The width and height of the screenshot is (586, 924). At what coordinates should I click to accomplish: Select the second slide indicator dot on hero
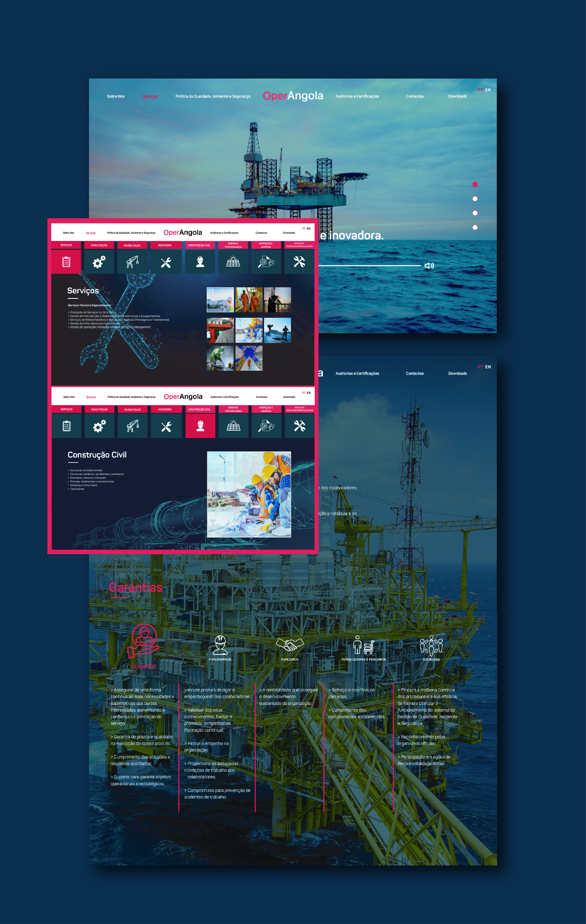tap(475, 199)
